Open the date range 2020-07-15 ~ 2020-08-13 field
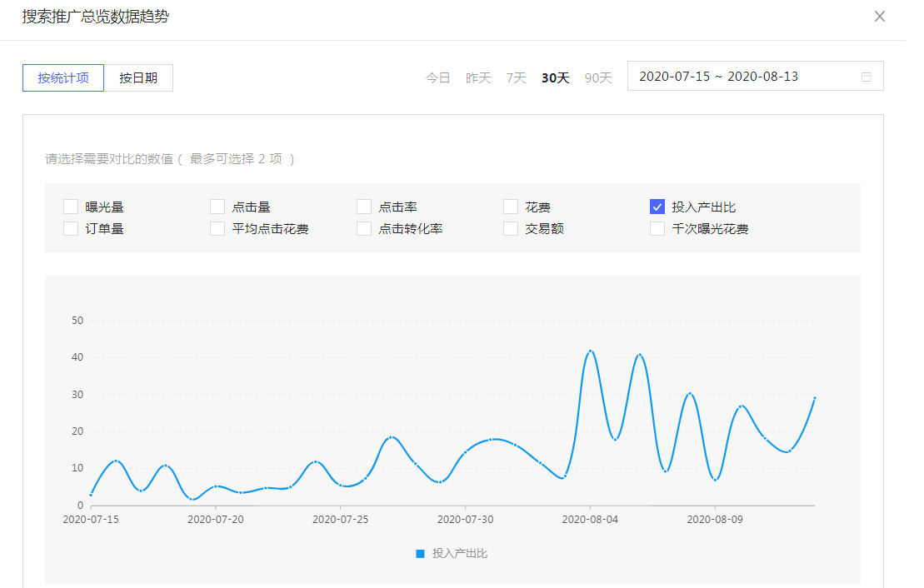This screenshot has height=588, width=924. 755,76
